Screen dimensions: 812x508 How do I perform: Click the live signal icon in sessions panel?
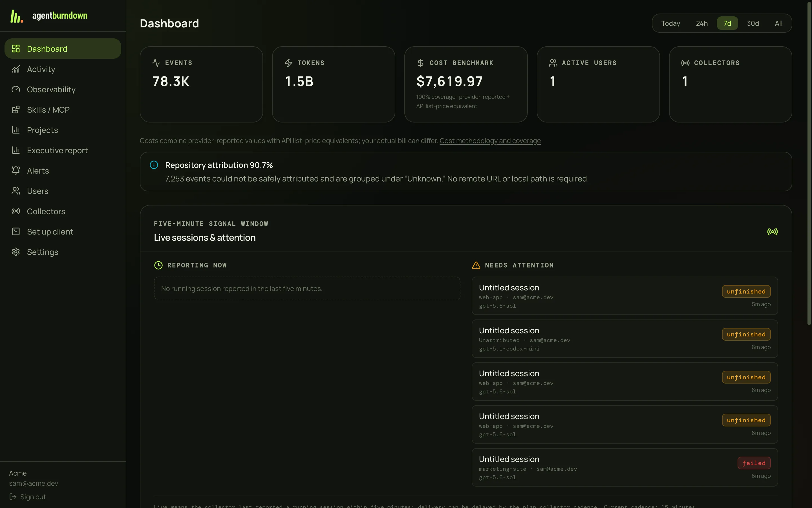[x=773, y=231]
